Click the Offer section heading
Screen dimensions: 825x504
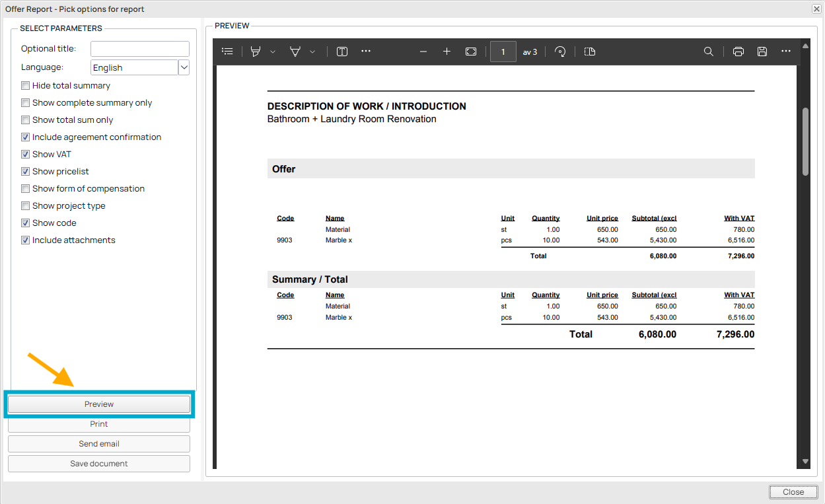click(284, 169)
